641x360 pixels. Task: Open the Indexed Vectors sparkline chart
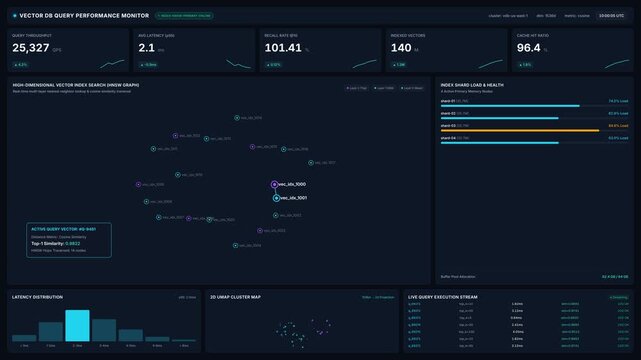(x=491, y=64)
